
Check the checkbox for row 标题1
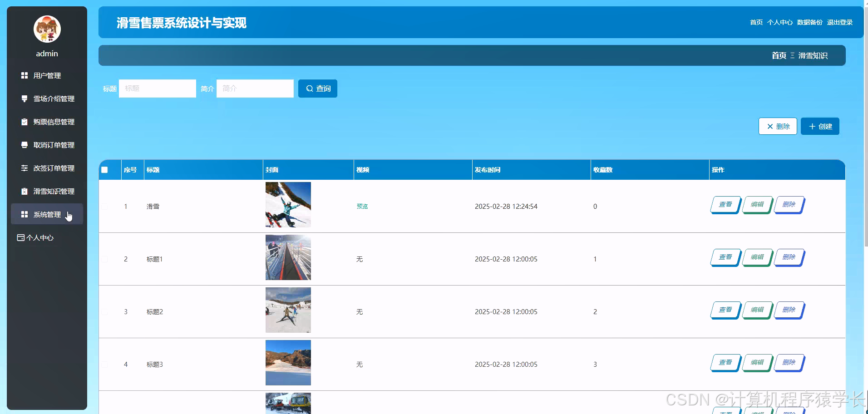(x=104, y=259)
